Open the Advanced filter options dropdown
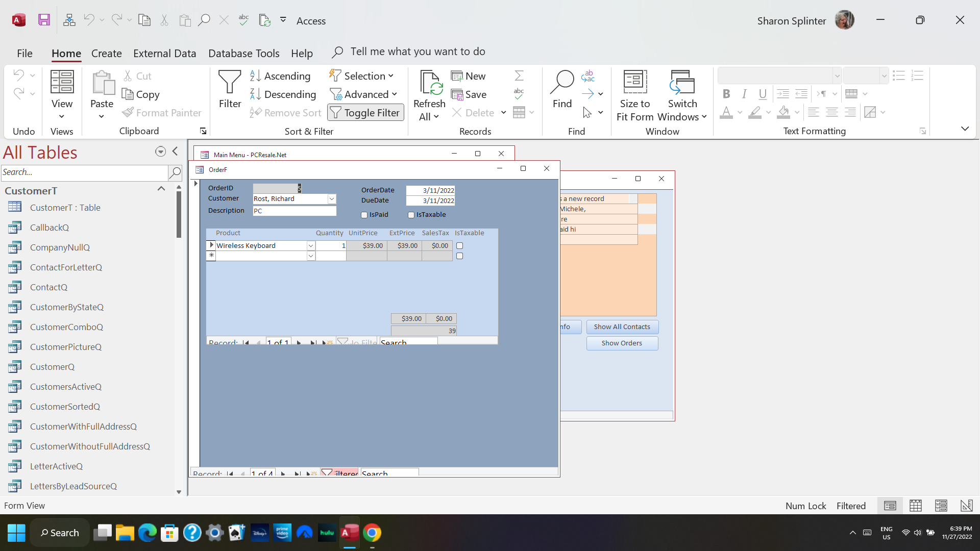The image size is (980, 551). pos(364,94)
